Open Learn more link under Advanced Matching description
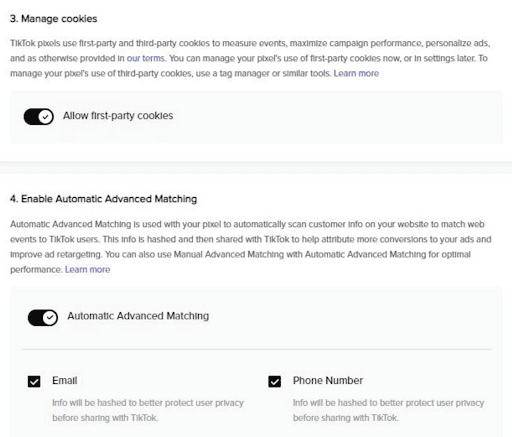512x437 pixels. [x=88, y=269]
